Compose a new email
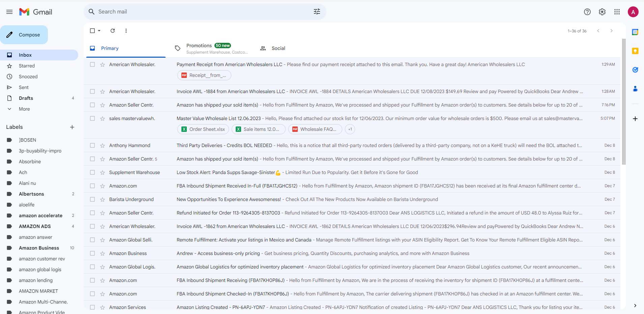The height and width of the screenshot is (314, 644). click(x=24, y=35)
